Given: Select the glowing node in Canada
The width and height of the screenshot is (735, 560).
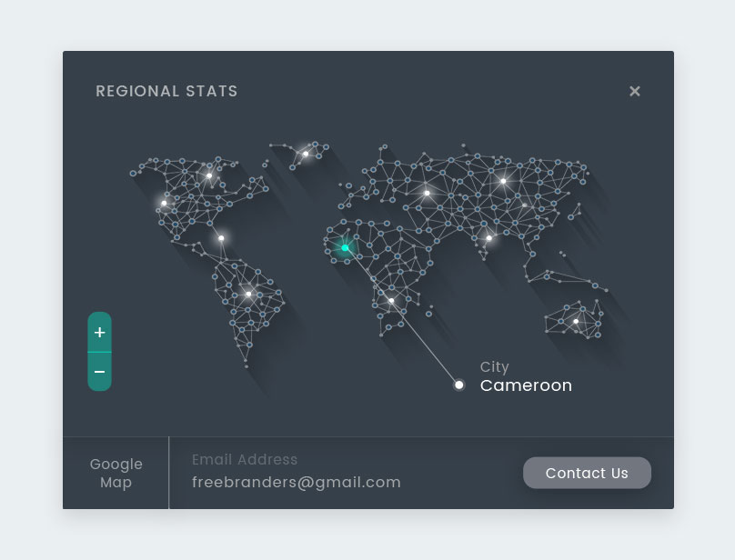Looking at the screenshot, I should point(209,175).
